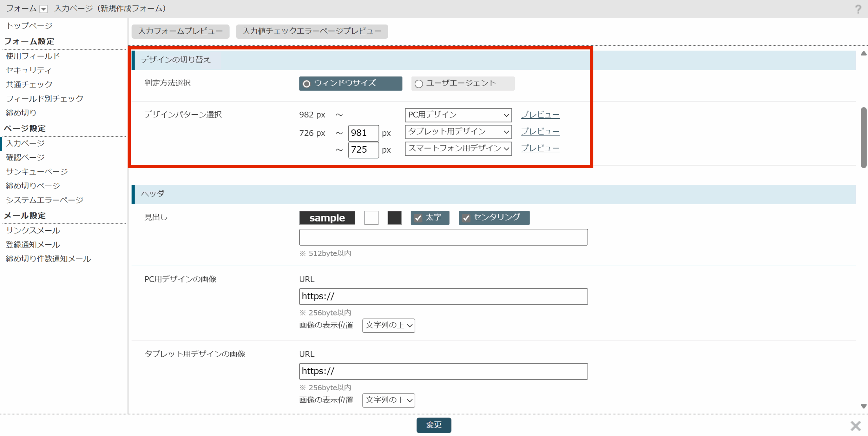Open the スマートフォン用デザイン dropdown
The height and width of the screenshot is (436, 868).
click(x=458, y=148)
